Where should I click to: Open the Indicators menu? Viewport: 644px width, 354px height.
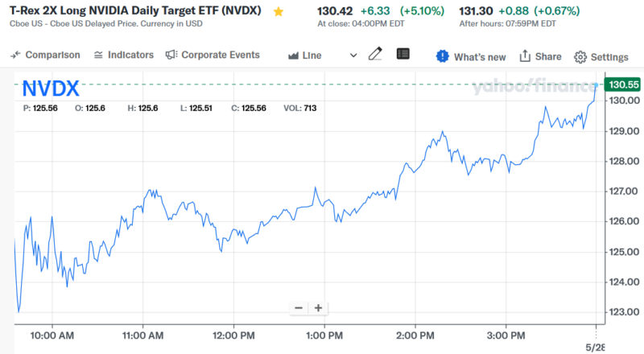tap(123, 55)
